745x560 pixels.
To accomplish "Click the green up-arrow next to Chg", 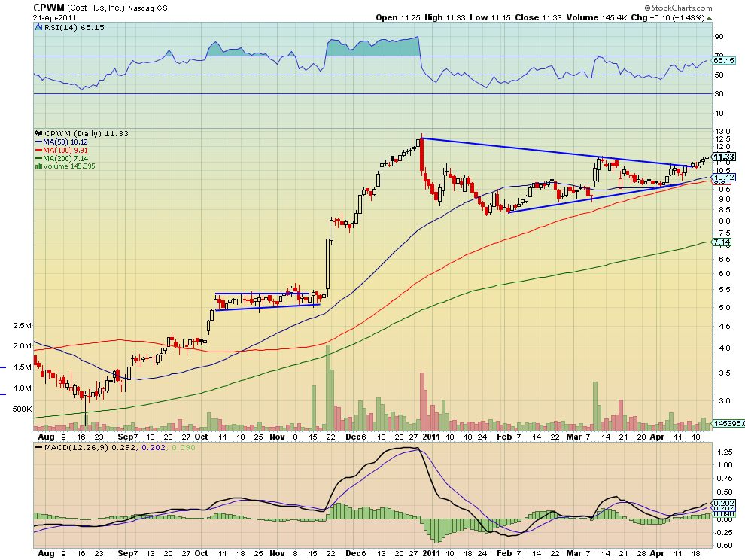I will click(x=710, y=18).
